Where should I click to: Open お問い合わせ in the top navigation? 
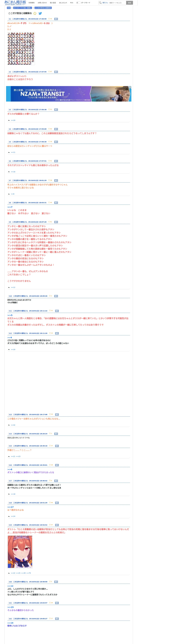(42, 3)
